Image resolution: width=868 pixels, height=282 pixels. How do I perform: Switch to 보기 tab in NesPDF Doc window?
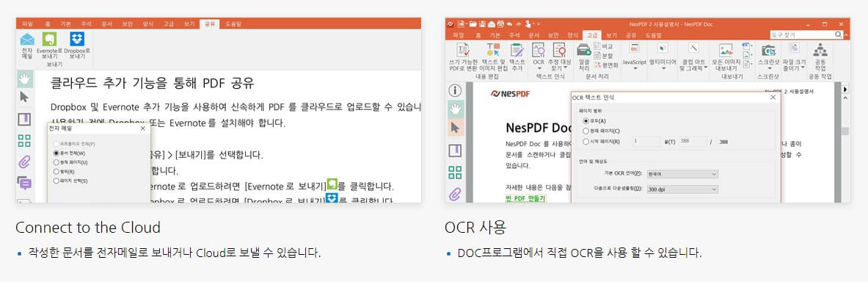tap(611, 35)
